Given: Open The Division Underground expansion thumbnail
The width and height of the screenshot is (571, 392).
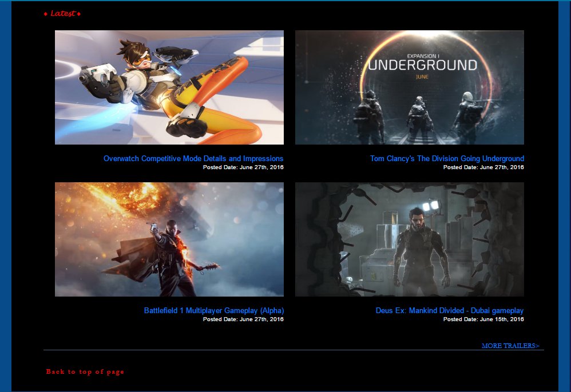Looking at the screenshot, I should (x=409, y=87).
